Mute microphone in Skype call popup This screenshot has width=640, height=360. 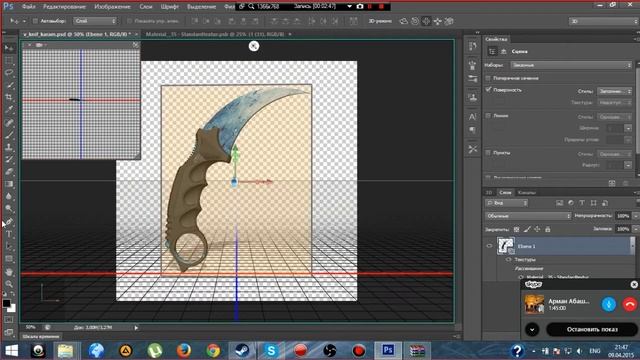pos(609,304)
